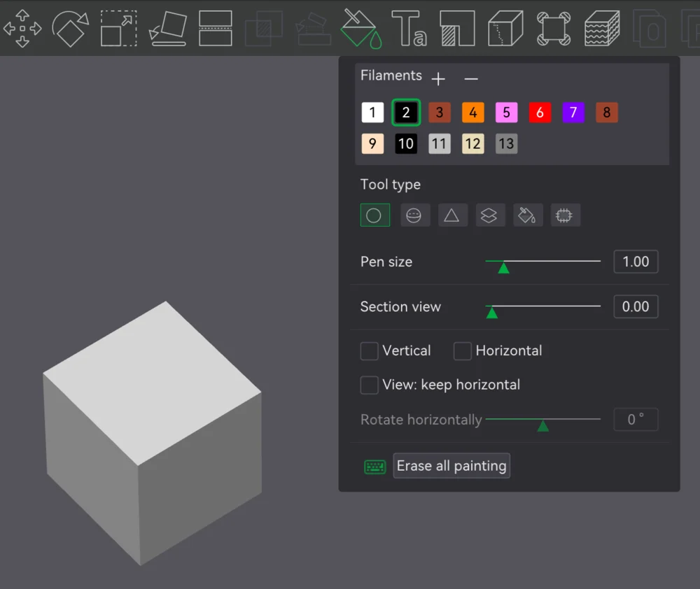The image size is (700, 589).
Task: Select red filament 6 swatch
Action: click(x=540, y=113)
